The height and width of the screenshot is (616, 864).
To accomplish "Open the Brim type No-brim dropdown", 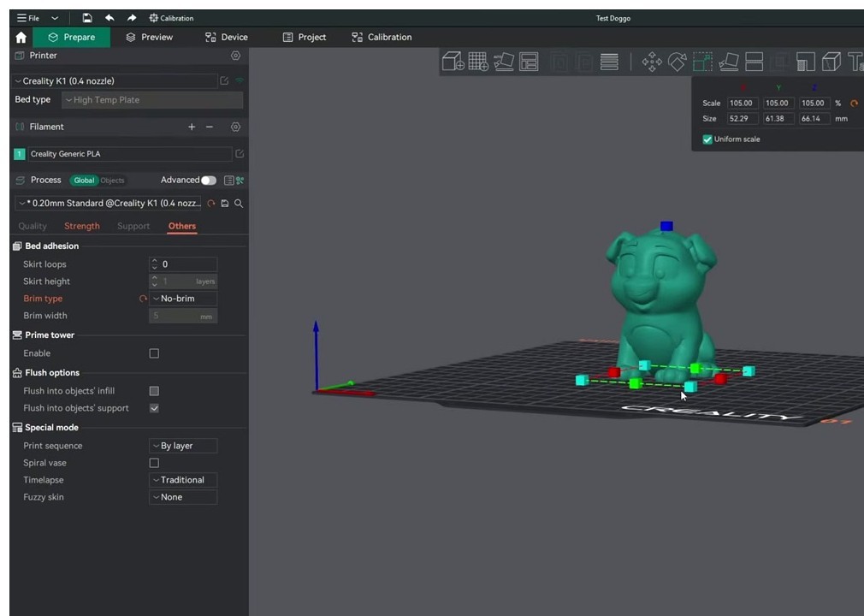I will (x=183, y=299).
